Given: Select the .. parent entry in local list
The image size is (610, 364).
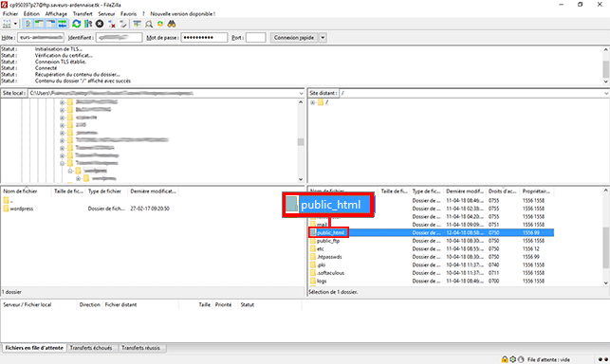Looking at the screenshot, I should click(x=8, y=201).
